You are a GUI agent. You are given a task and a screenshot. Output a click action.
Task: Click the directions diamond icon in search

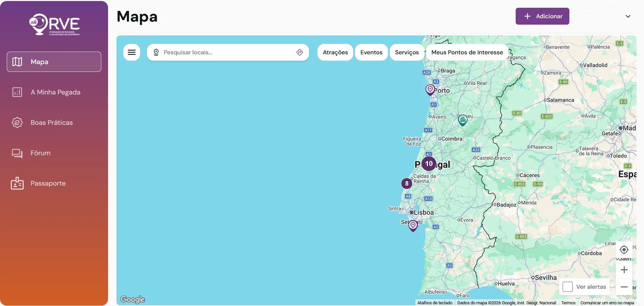300,52
